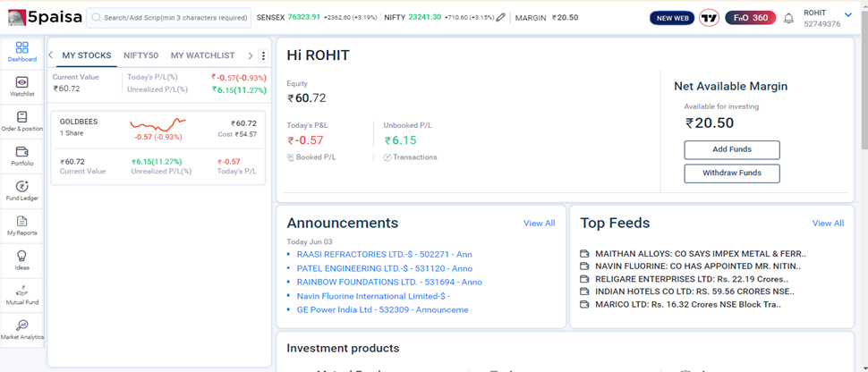Screen dimensions: 868x372
Task: Show previous watchlist tabs with left chevron
Action: (x=51, y=55)
